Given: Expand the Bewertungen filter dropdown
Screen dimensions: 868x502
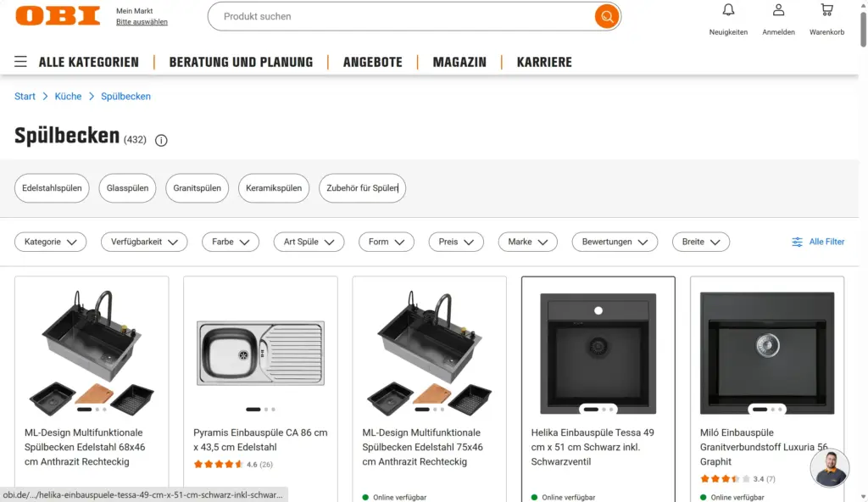Looking at the screenshot, I should point(615,242).
